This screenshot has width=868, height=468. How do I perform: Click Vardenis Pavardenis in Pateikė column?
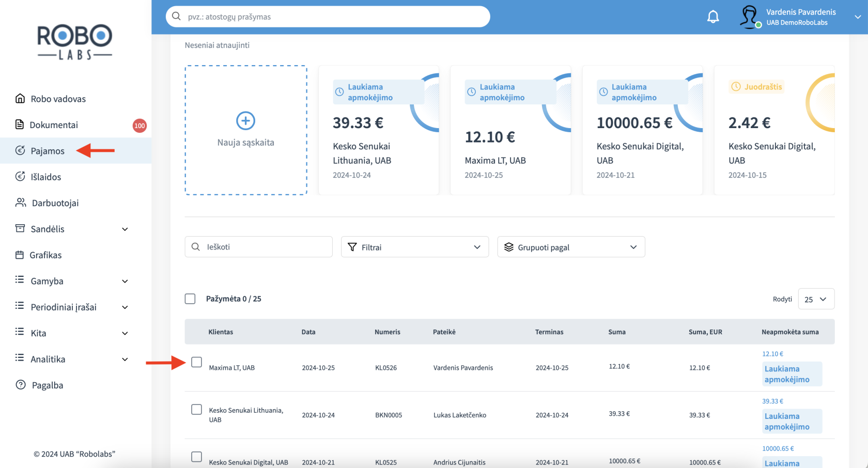pos(463,368)
